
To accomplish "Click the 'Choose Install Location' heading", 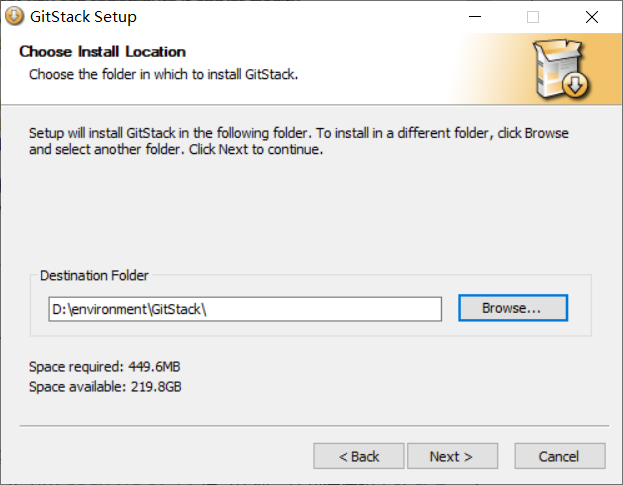I will click(x=103, y=52).
